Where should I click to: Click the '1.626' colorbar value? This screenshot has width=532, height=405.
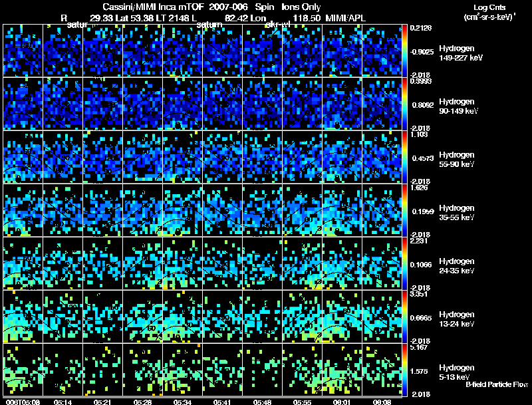[x=419, y=188]
